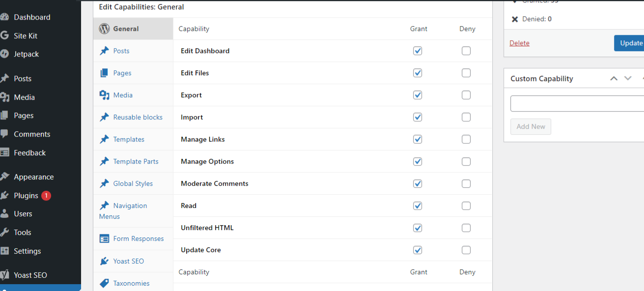Click the Update button
This screenshot has width=644, height=291.
pos(629,43)
